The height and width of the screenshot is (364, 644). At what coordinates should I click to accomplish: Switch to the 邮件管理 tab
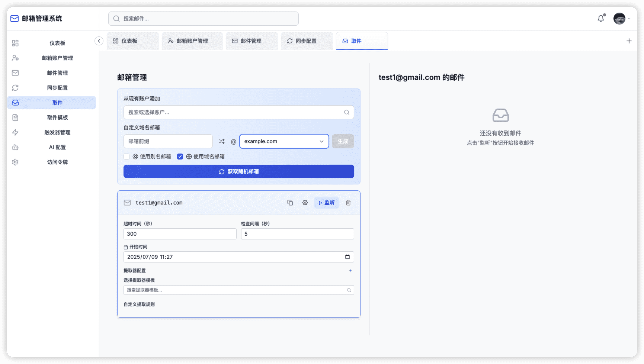[x=252, y=41]
